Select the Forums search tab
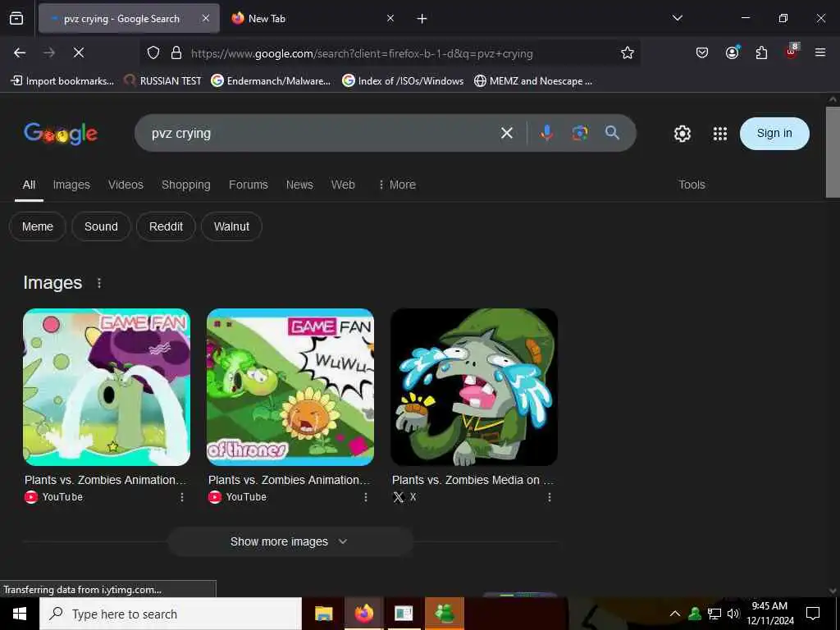This screenshot has width=840, height=630. (x=248, y=185)
